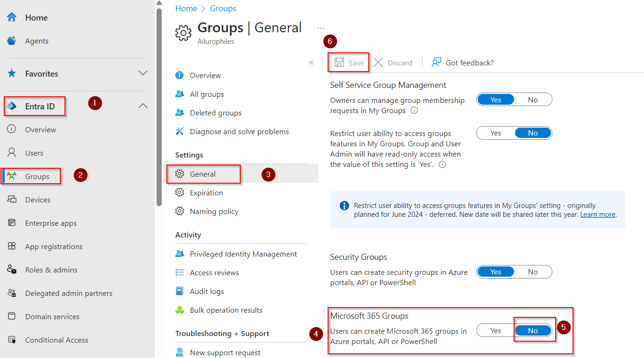
Task: Set Microsoft 365 Groups creation to Yes
Action: tap(495, 330)
